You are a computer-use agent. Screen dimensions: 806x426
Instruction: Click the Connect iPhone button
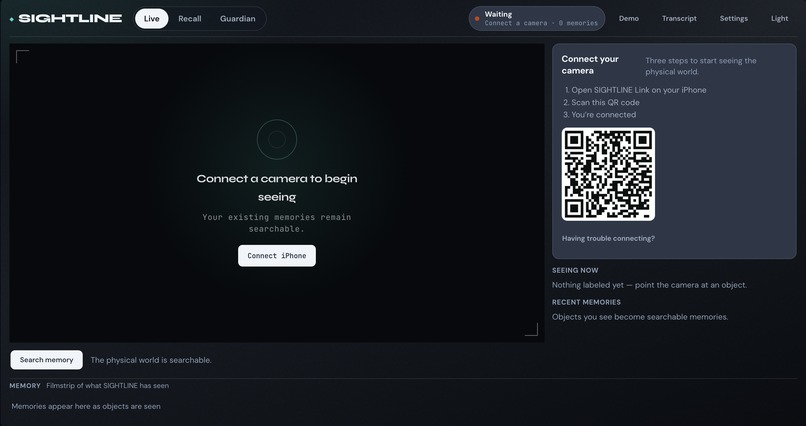(x=277, y=255)
